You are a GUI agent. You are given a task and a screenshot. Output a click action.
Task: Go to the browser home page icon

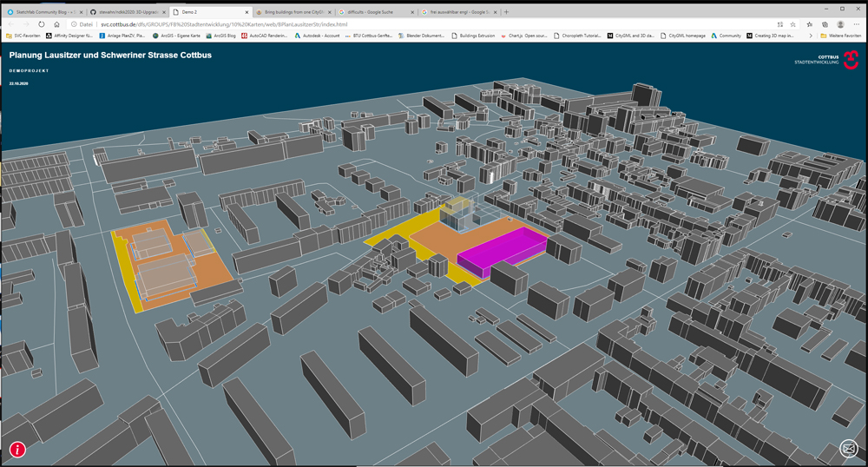tap(56, 24)
